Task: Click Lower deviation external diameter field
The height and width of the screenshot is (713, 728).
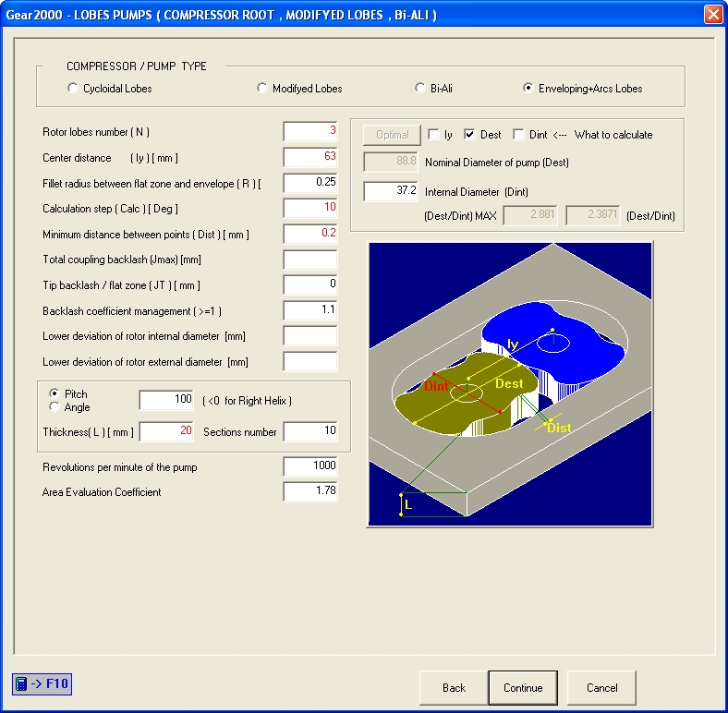Action: coord(310,361)
